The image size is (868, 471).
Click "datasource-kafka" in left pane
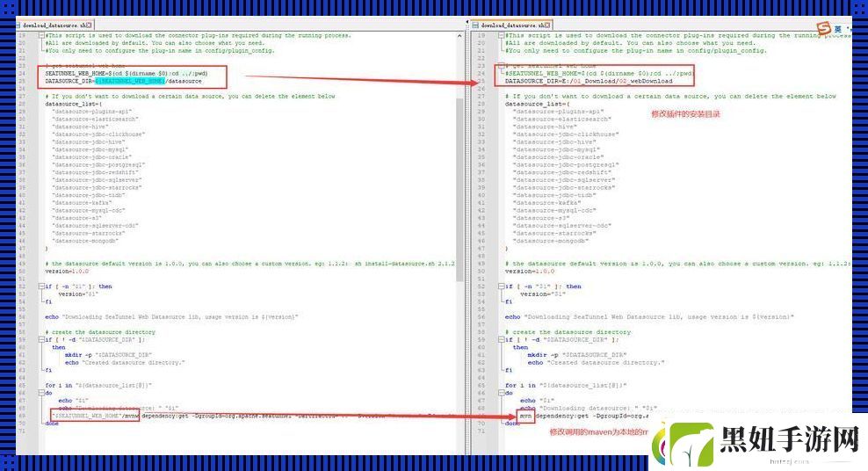(x=82, y=203)
